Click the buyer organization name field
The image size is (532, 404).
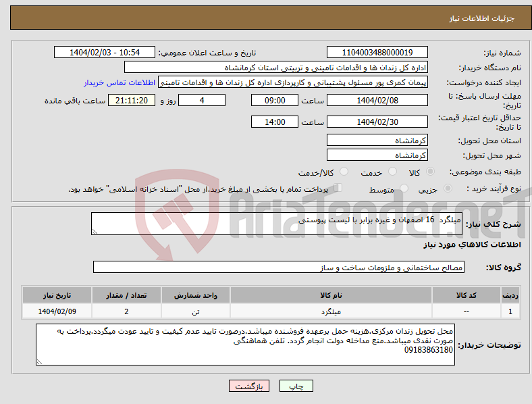click(x=276, y=67)
